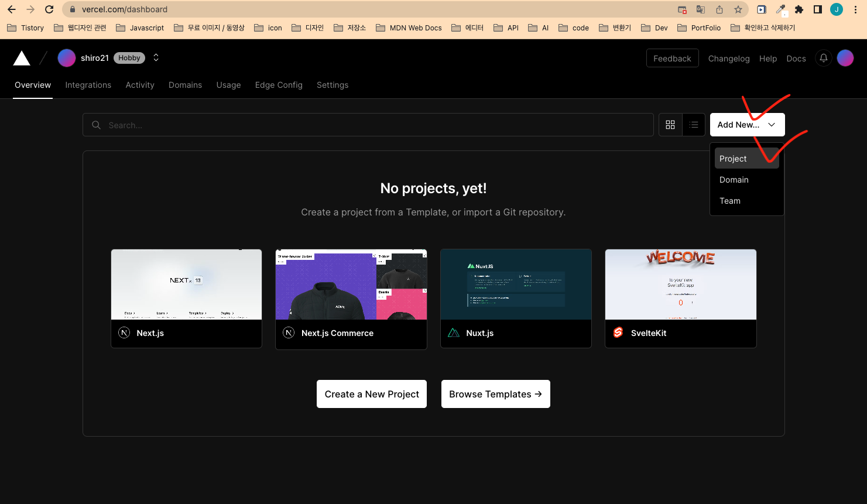867x504 pixels.
Task: Go forward in the browser
Action: pyautogui.click(x=30, y=9)
